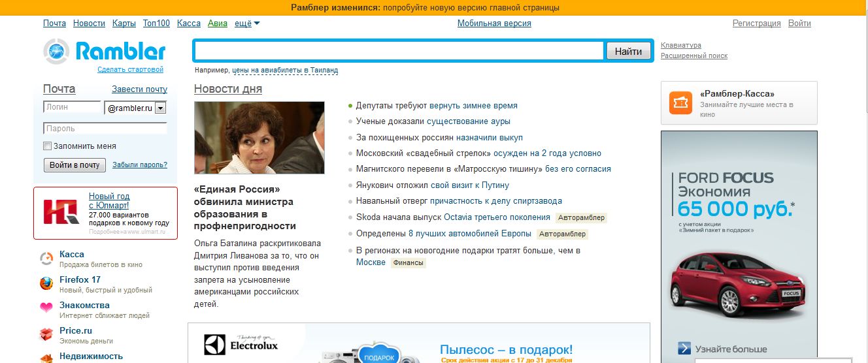Open the свой визит к Путину link

470,185
